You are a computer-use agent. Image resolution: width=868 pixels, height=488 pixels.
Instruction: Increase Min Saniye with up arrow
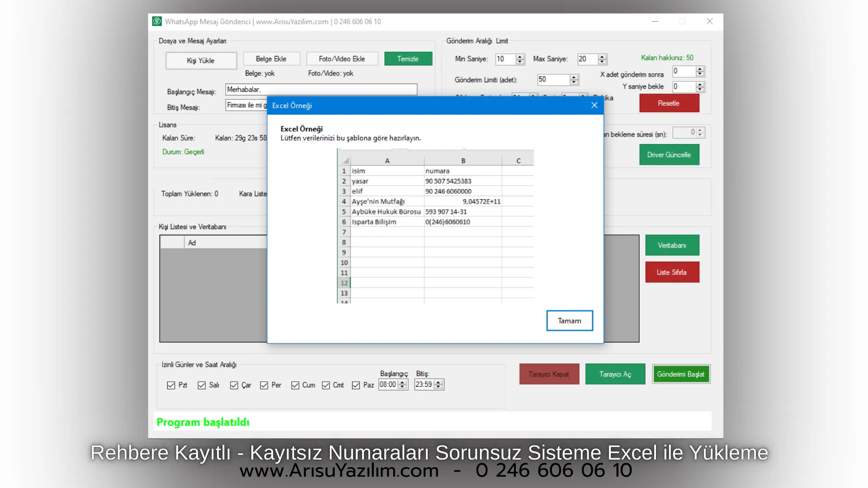tap(520, 56)
